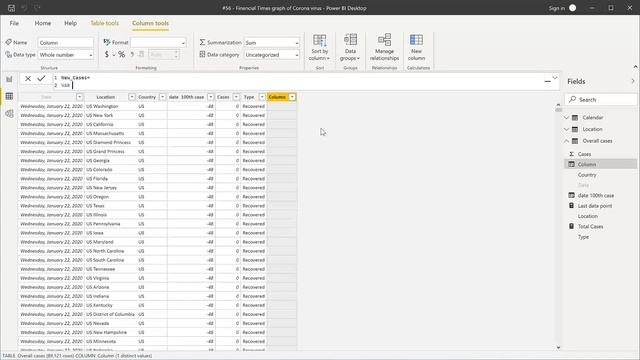Select the Last data point measure
The height and width of the screenshot is (360, 640).
click(595, 206)
